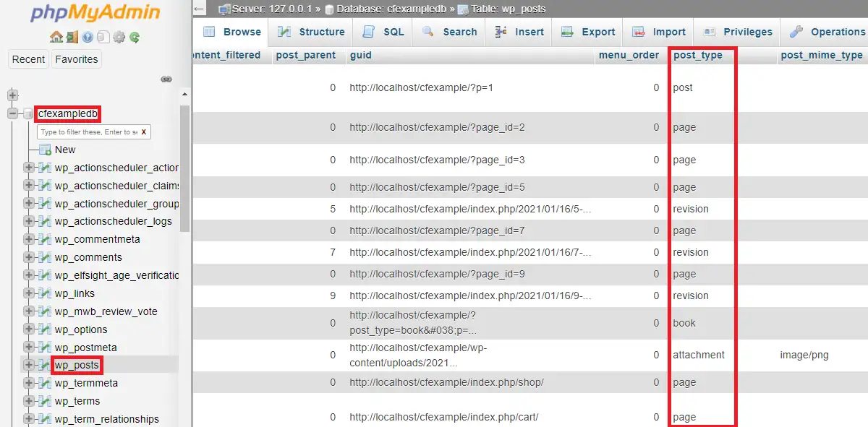The image size is (868, 427).
Task: Click the phpMyAdmin logo
Action: [94, 12]
